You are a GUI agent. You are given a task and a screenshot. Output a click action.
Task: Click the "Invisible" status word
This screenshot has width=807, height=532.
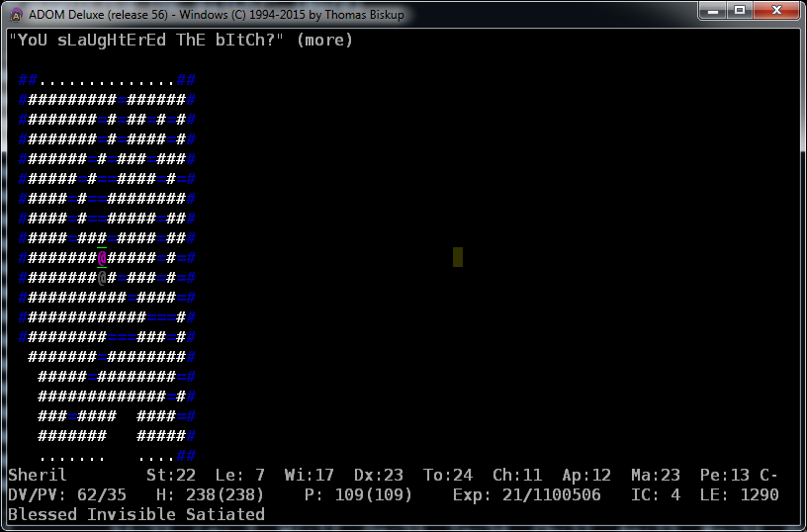coord(132,514)
